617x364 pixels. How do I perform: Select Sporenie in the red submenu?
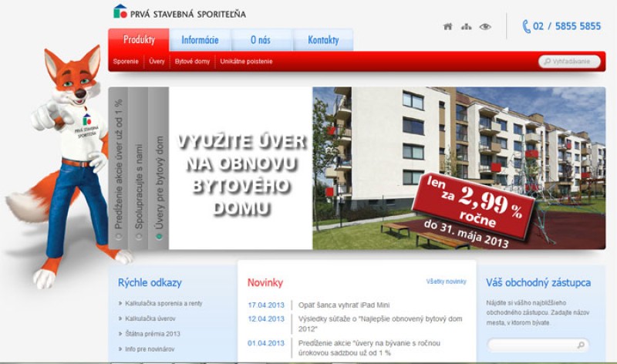pyautogui.click(x=126, y=62)
